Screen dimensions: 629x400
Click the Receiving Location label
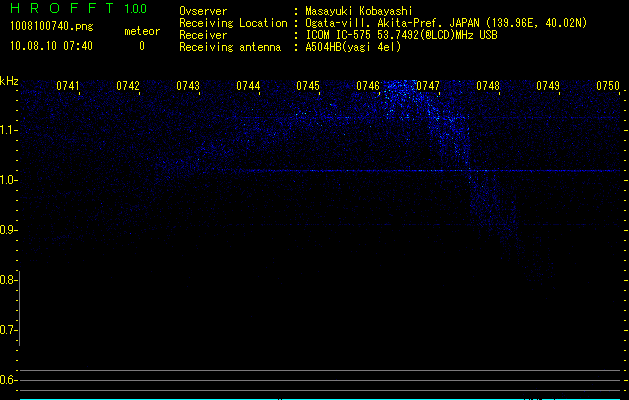[x=233, y=23]
